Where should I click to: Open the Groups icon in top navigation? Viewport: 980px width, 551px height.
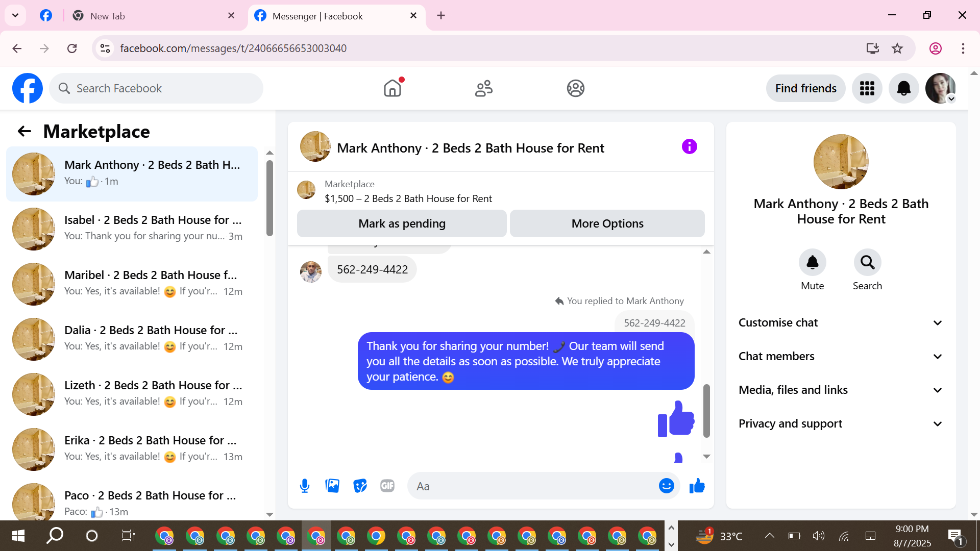click(x=575, y=88)
